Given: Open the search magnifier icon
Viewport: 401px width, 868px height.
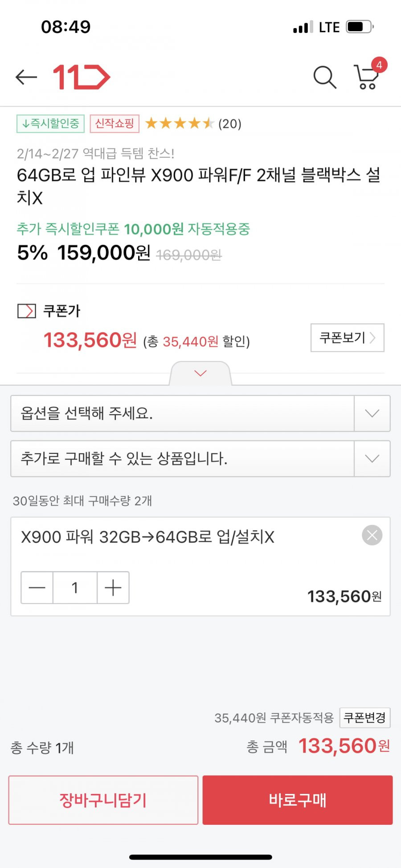Looking at the screenshot, I should (325, 77).
